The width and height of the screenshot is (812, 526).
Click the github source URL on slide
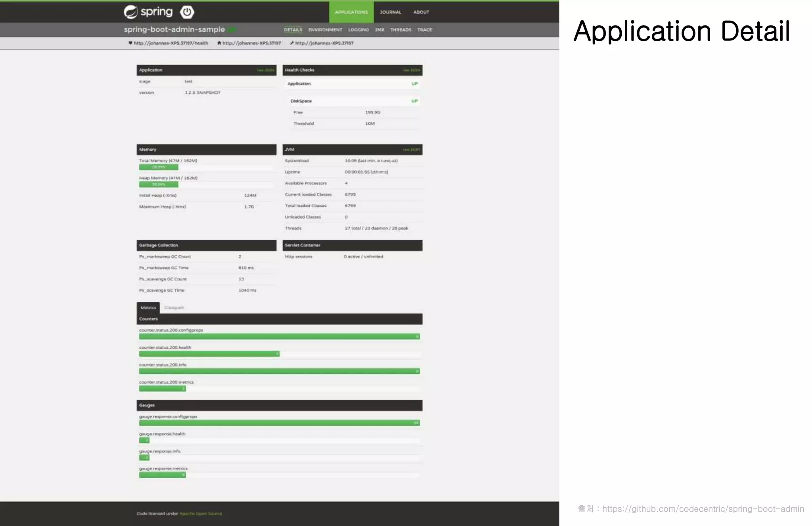pos(703,509)
